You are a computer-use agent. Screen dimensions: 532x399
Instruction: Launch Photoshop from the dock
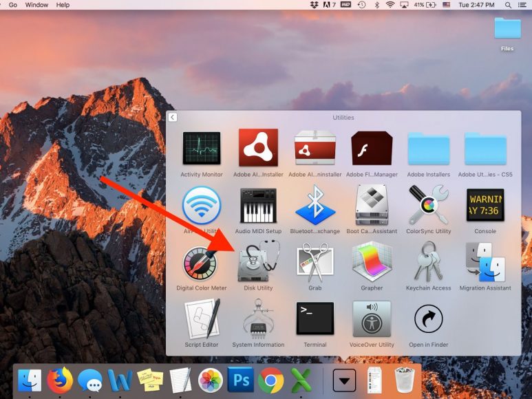click(241, 380)
